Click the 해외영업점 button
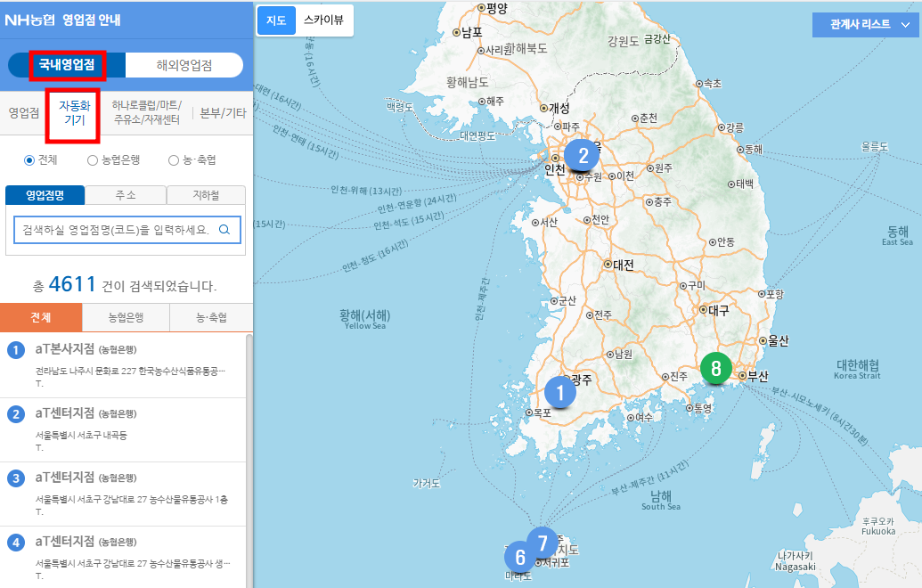Screen dimensions: 922x588 click(184, 64)
